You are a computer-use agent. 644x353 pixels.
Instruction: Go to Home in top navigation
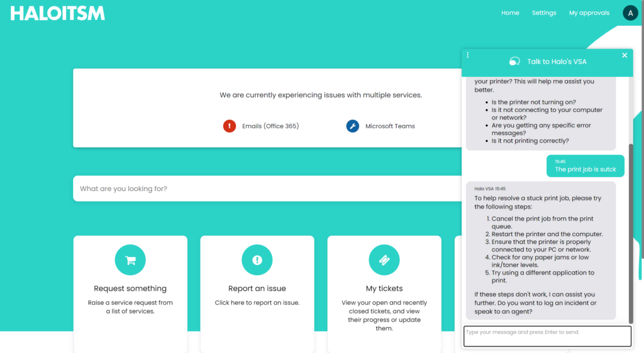click(x=510, y=13)
